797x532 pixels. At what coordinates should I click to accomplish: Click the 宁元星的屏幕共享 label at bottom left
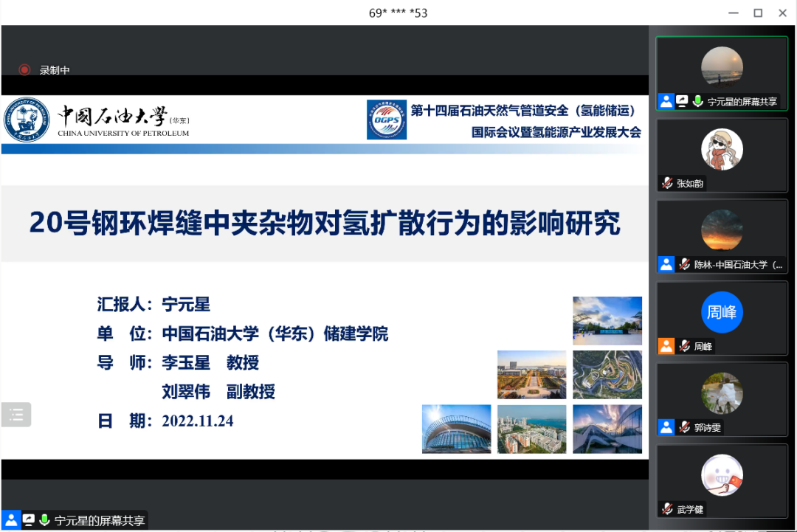point(89,520)
